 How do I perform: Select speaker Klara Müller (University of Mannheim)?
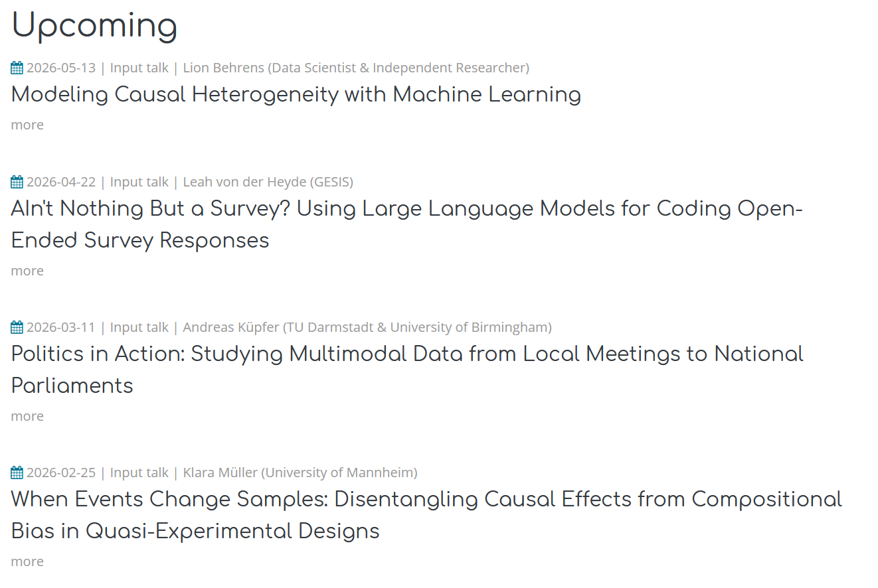(300, 473)
